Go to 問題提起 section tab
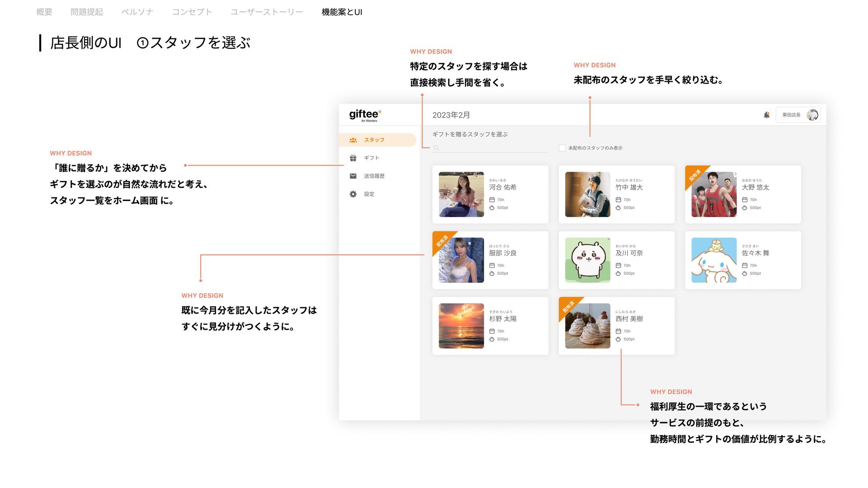 87,12
